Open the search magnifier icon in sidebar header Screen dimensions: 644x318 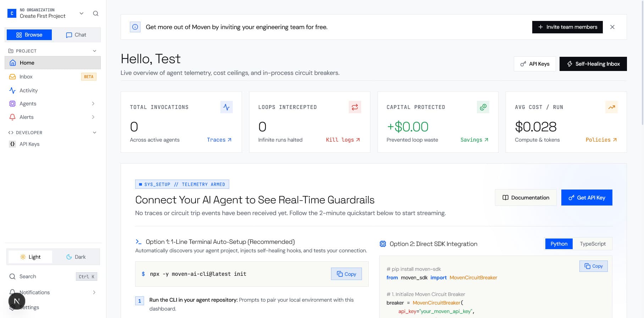coord(95,13)
